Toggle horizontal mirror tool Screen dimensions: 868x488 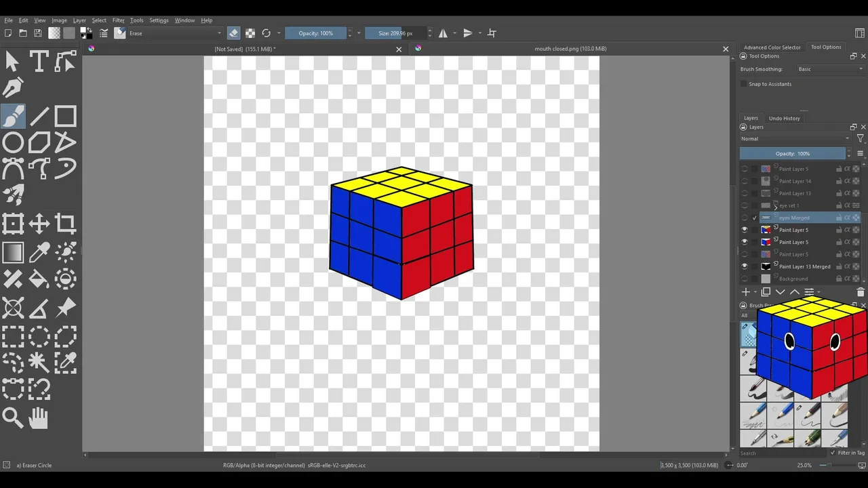[443, 33]
